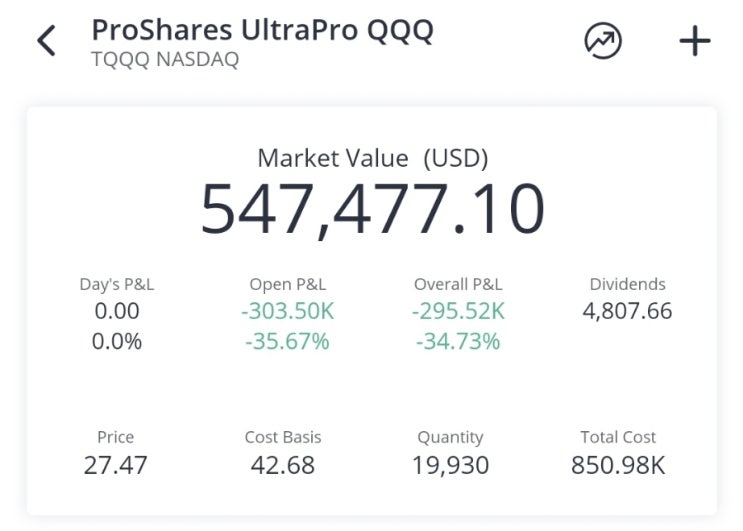The width and height of the screenshot is (743, 531).
Task: Tap the Dividends amount 4,807.66
Action: point(627,311)
